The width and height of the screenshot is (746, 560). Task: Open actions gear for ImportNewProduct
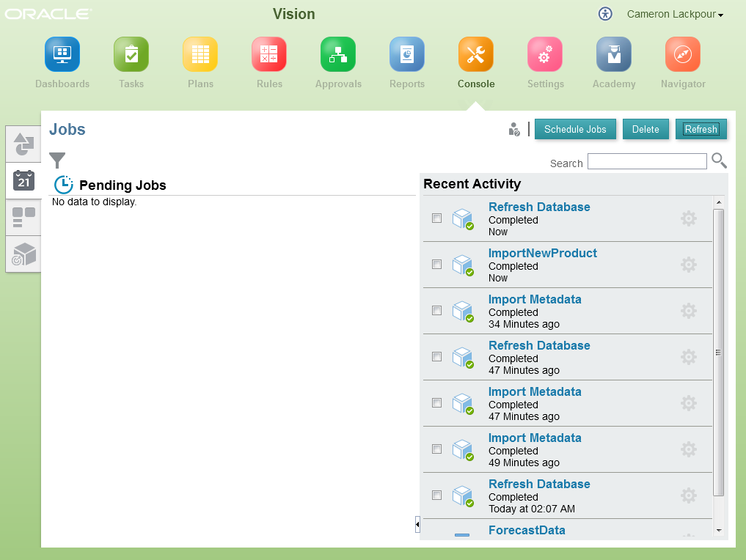click(689, 265)
